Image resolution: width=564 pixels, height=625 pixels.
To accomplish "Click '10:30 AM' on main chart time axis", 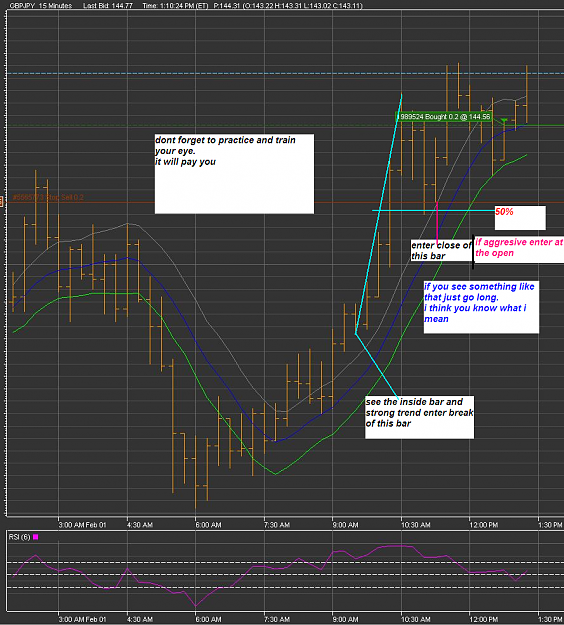I will point(416,525).
